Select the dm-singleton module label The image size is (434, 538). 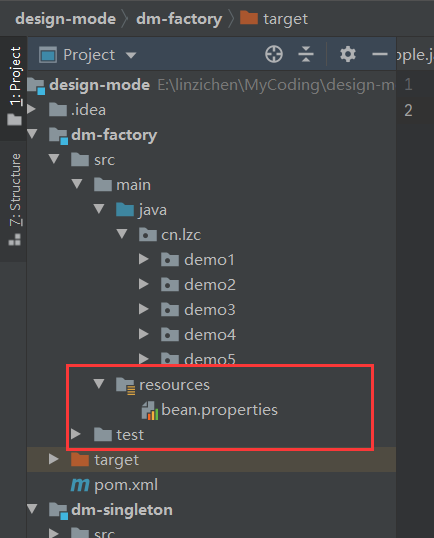pyautogui.click(x=122, y=510)
